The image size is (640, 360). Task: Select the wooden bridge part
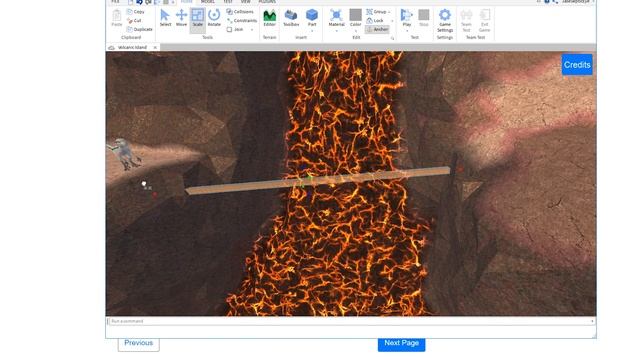[x=318, y=181]
